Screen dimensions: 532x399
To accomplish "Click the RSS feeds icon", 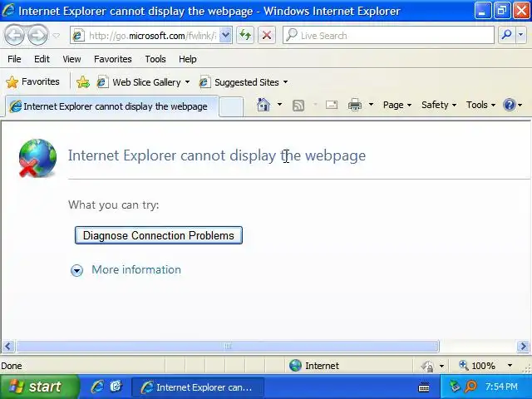I will tap(298, 106).
